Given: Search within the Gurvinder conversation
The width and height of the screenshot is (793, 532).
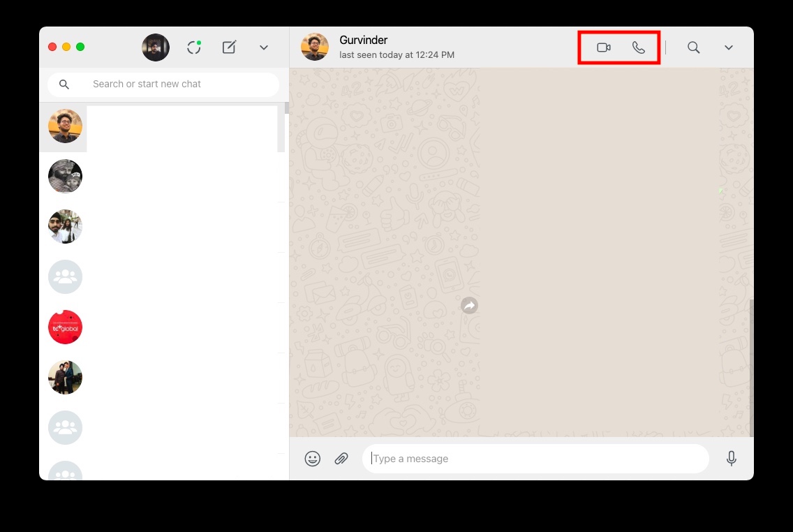Looking at the screenshot, I should click(x=693, y=47).
